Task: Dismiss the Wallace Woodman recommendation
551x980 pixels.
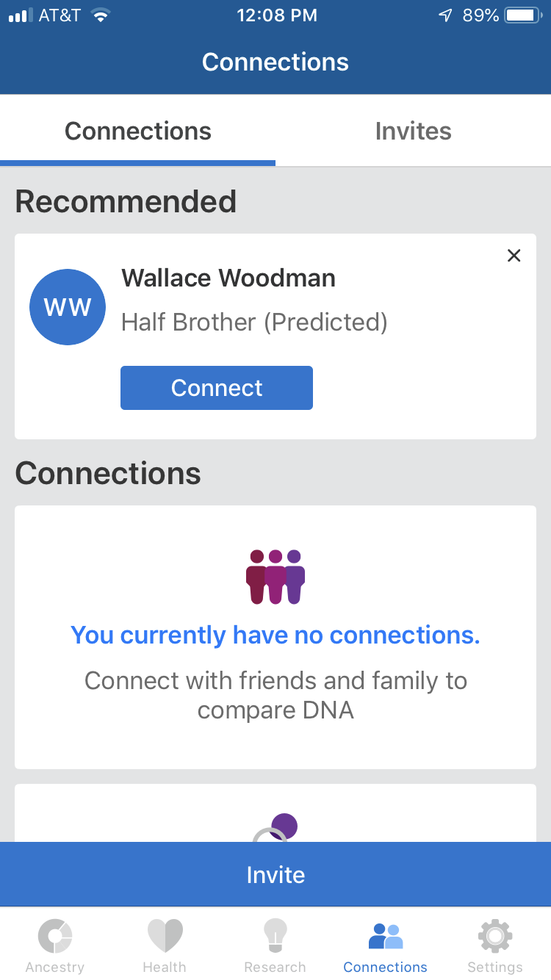Action: (514, 256)
